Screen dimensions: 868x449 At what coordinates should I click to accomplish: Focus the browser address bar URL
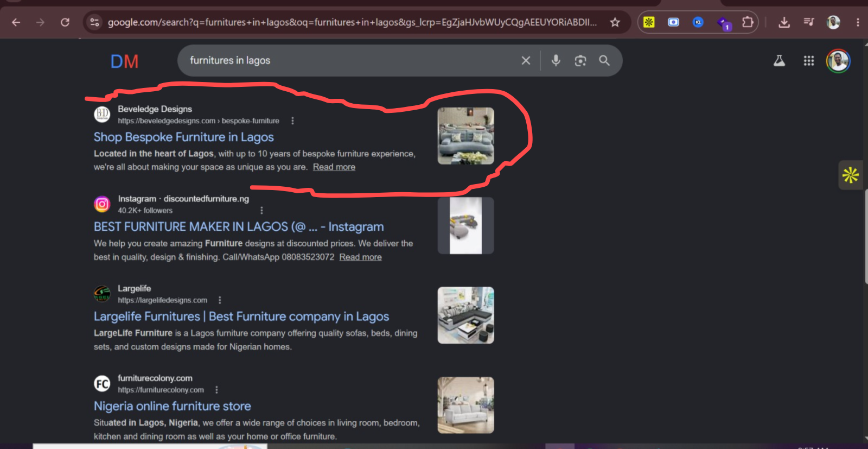click(352, 22)
